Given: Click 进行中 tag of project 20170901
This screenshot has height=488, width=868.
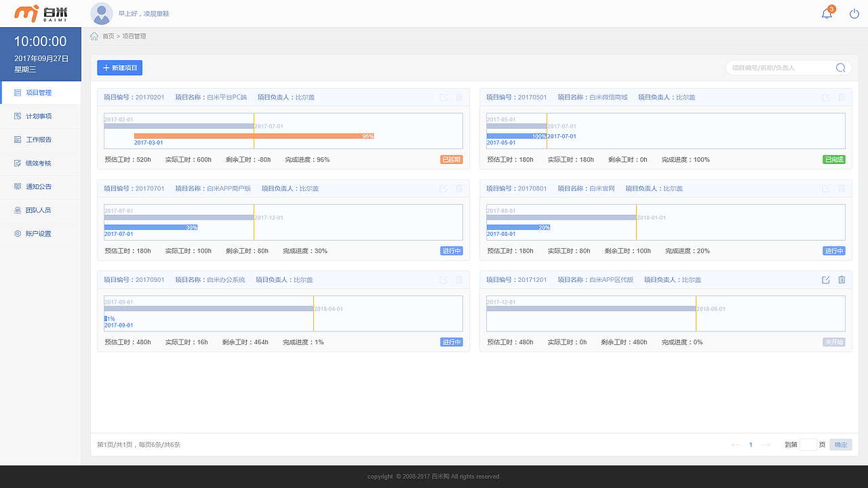Looking at the screenshot, I should (452, 342).
